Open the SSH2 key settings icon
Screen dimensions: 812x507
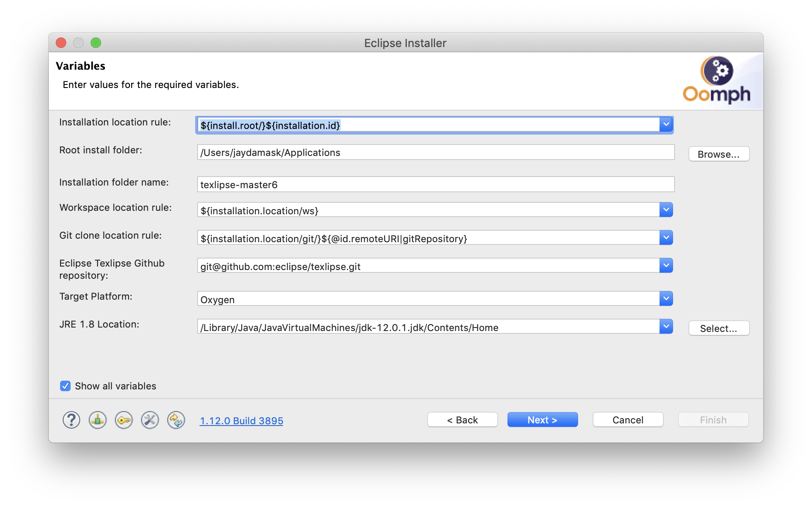[x=124, y=420]
